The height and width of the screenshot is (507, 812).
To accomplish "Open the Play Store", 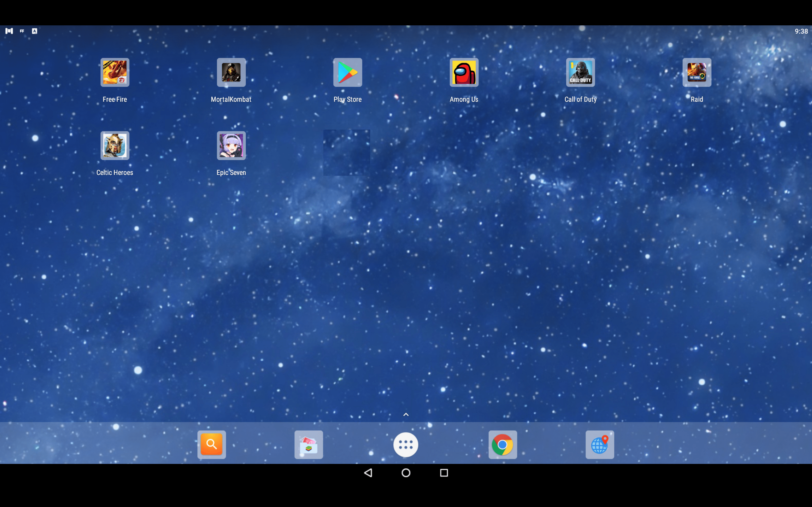I will coord(348,72).
